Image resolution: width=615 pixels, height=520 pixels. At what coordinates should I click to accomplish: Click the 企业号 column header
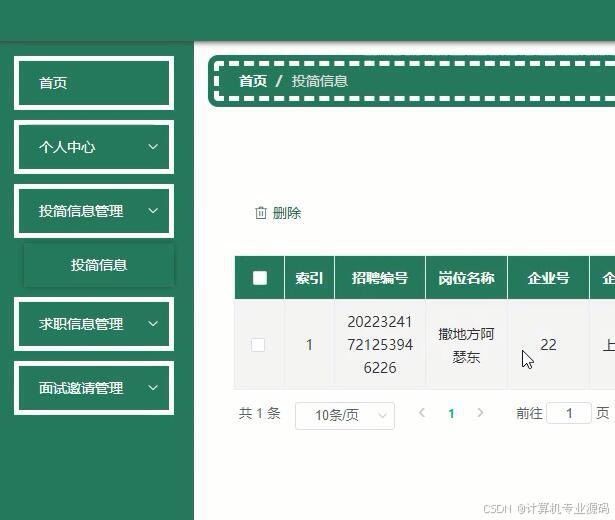(548, 278)
